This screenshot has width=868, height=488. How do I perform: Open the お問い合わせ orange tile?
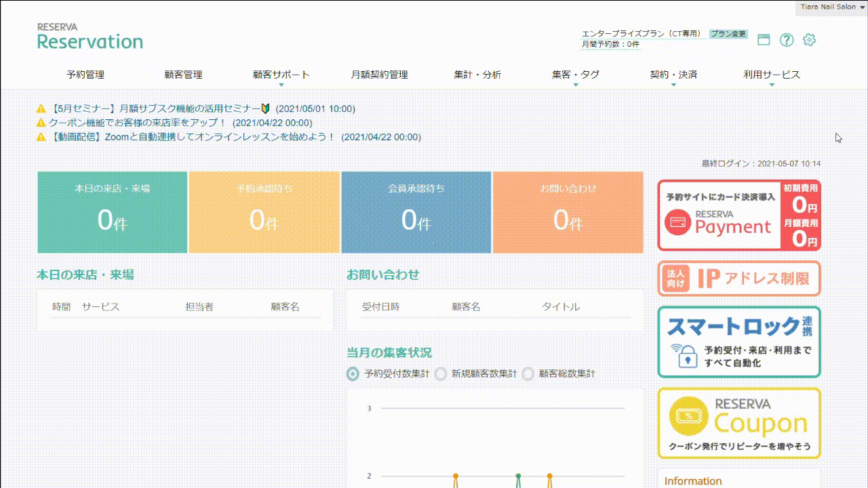(568, 212)
